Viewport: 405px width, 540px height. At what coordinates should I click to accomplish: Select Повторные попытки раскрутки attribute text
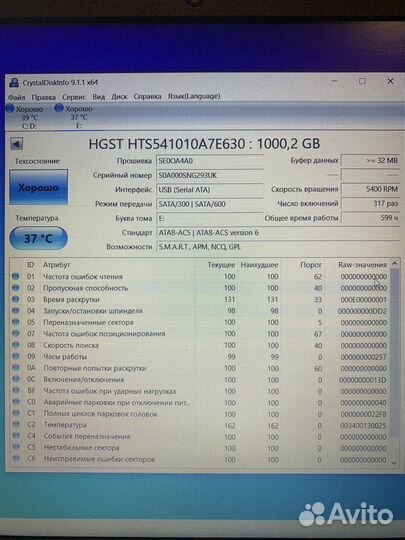[95, 368]
